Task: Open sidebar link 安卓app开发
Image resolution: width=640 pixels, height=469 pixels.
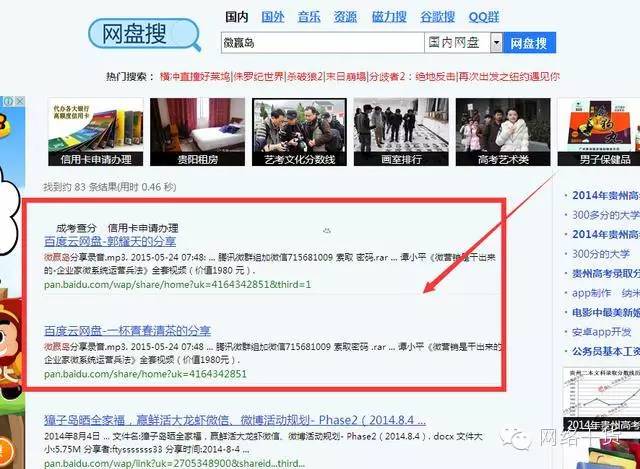Action: click(x=602, y=332)
